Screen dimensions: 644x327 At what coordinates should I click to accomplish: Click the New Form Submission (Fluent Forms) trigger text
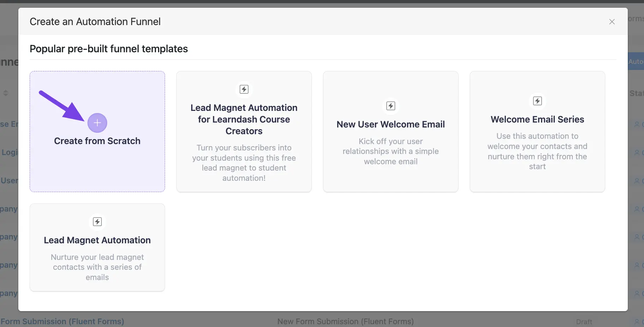[346, 321]
